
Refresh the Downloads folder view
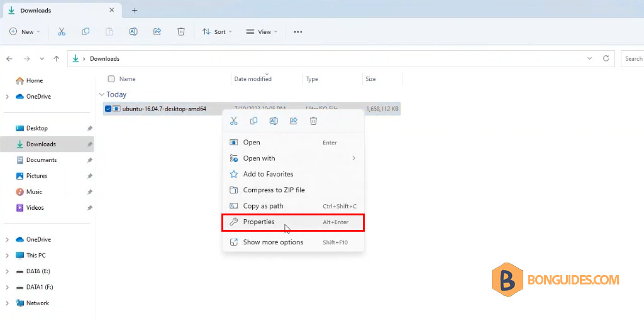(x=606, y=58)
